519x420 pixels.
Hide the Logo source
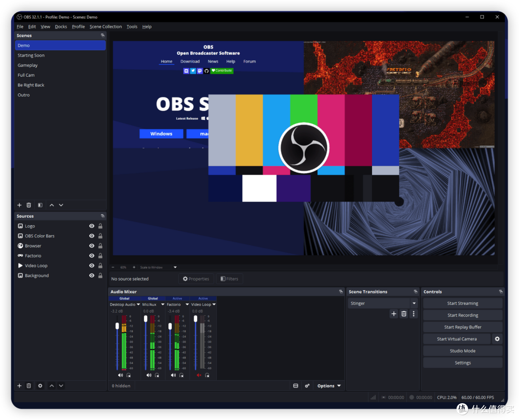point(92,226)
